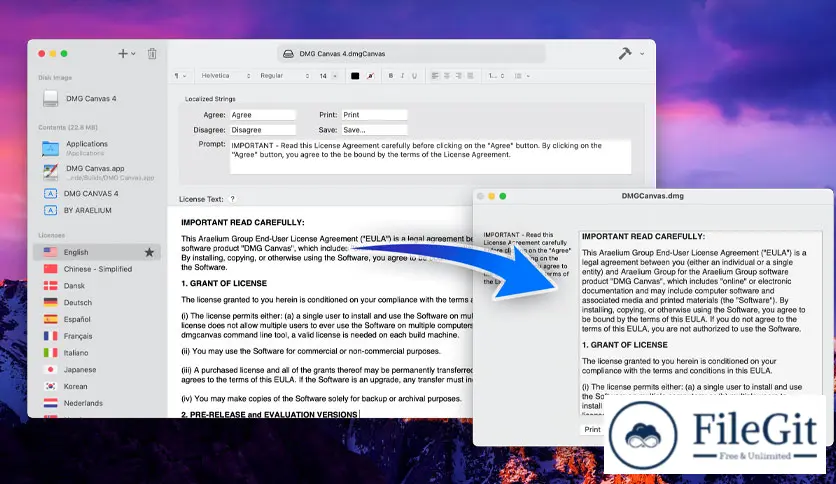
Task: Open the list style dropdown
Action: 522,76
